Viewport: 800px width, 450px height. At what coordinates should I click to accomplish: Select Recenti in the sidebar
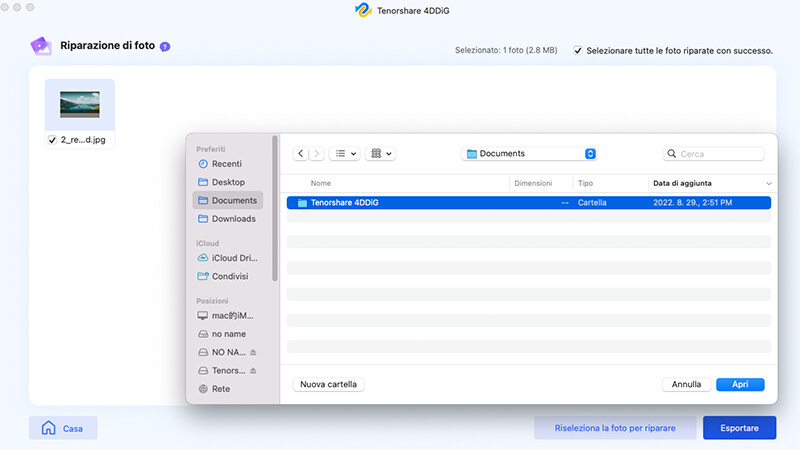pos(228,164)
